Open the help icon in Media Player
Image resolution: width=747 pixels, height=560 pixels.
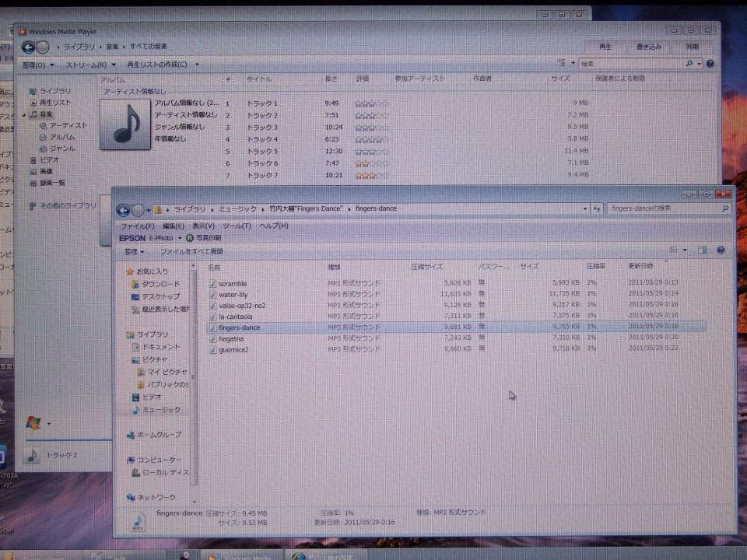click(x=710, y=63)
